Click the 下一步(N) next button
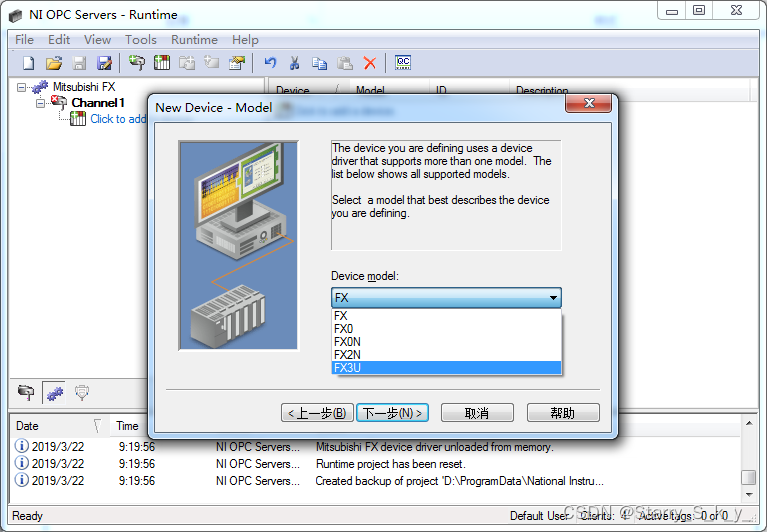 (x=392, y=413)
